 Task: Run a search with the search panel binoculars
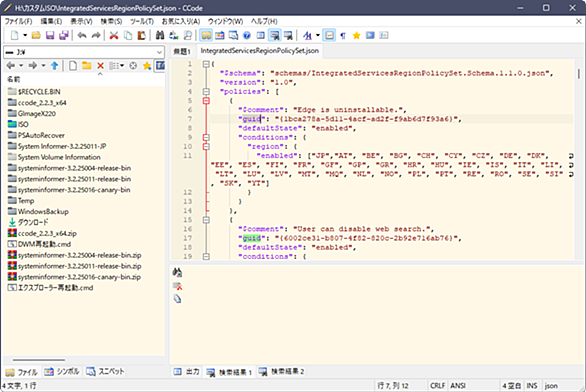coord(178,272)
